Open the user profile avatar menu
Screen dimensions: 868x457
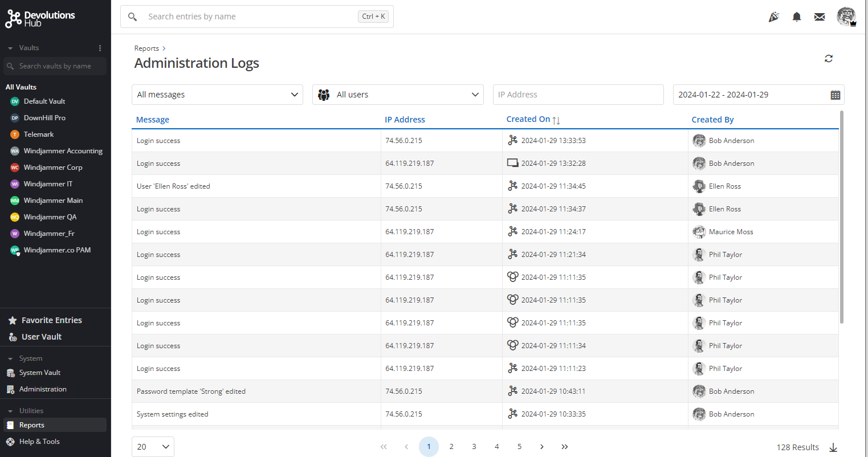pyautogui.click(x=846, y=17)
